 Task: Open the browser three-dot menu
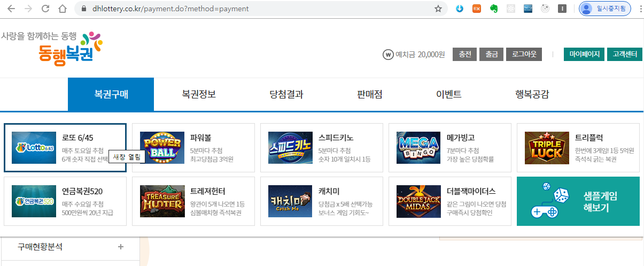point(640,9)
